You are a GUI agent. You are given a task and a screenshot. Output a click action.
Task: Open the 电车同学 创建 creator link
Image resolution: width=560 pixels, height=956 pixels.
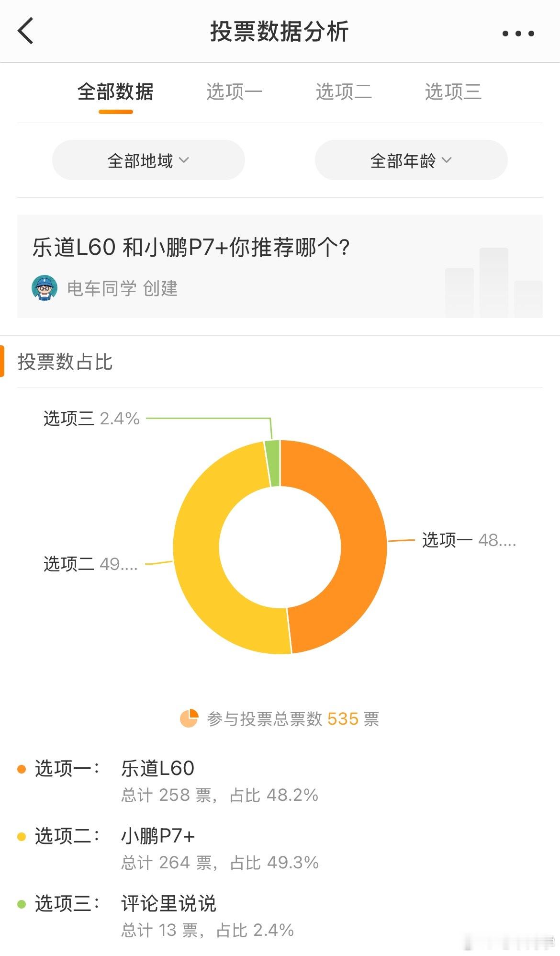(x=122, y=288)
